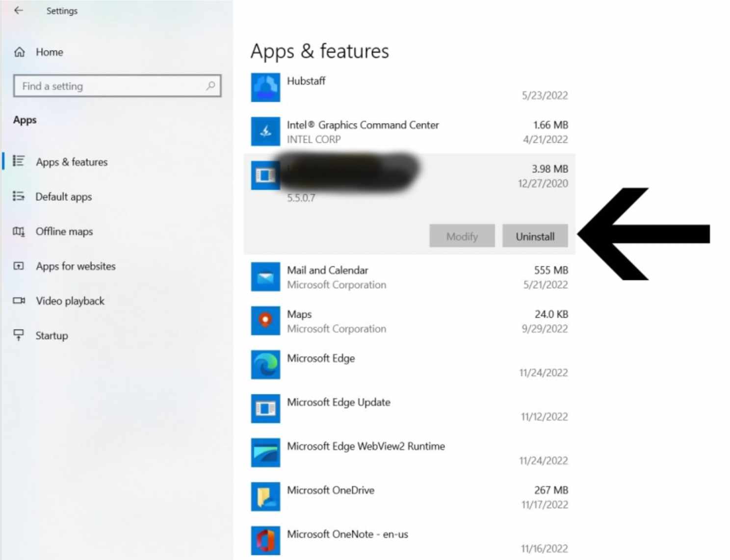Select Intel Graphics Command Center entry
The image size is (730, 560).
pyautogui.click(x=363, y=125)
